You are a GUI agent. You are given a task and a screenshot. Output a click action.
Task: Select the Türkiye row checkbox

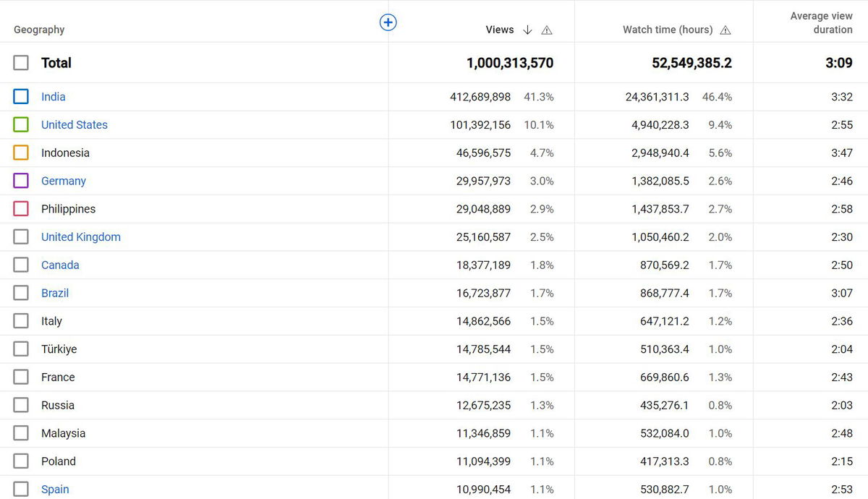point(21,349)
